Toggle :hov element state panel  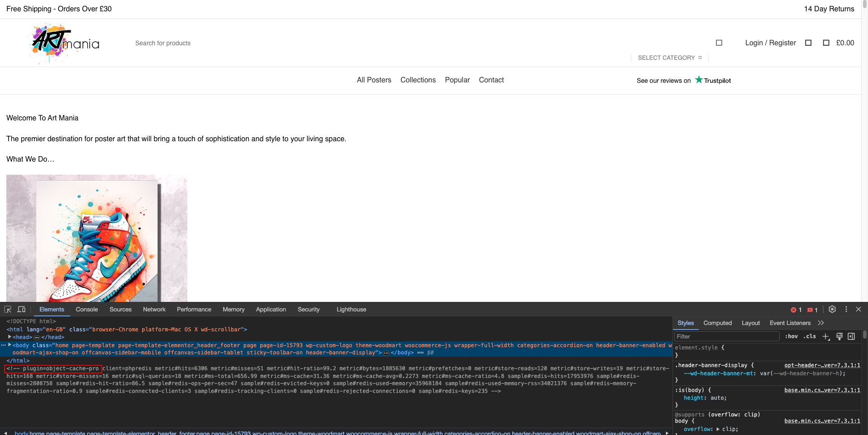(791, 336)
